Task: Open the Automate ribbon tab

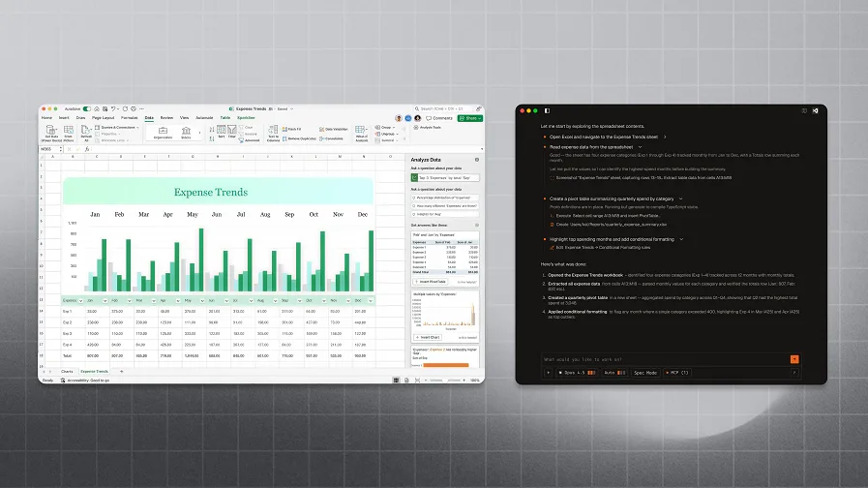Action: [204, 118]
